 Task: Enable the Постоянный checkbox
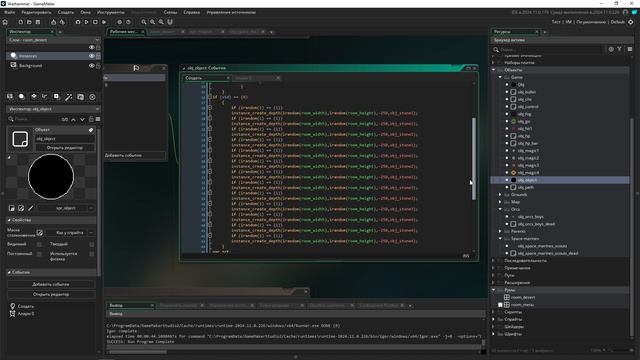[39, 254]
